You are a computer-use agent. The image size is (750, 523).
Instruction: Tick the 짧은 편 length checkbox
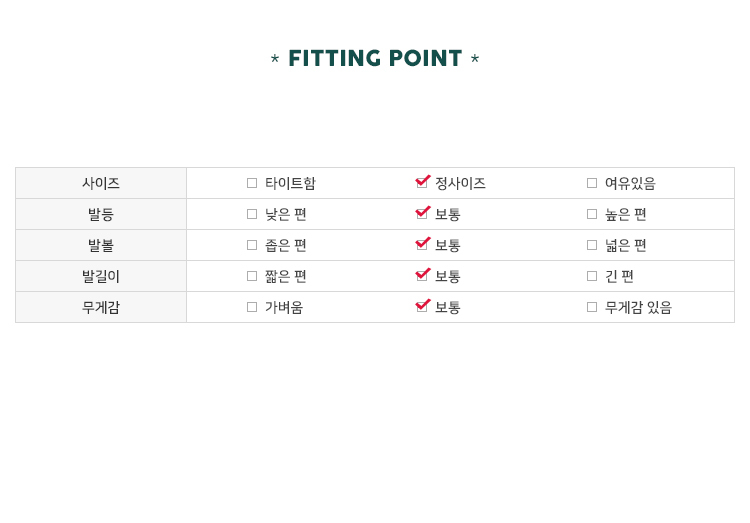pyautogui.click(x=252, y=276)
